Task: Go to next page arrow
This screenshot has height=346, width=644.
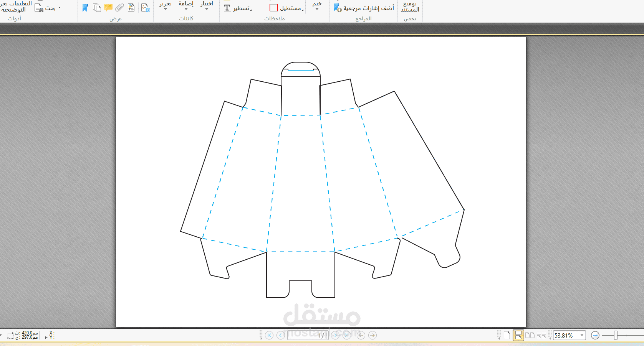Action: 335,335
